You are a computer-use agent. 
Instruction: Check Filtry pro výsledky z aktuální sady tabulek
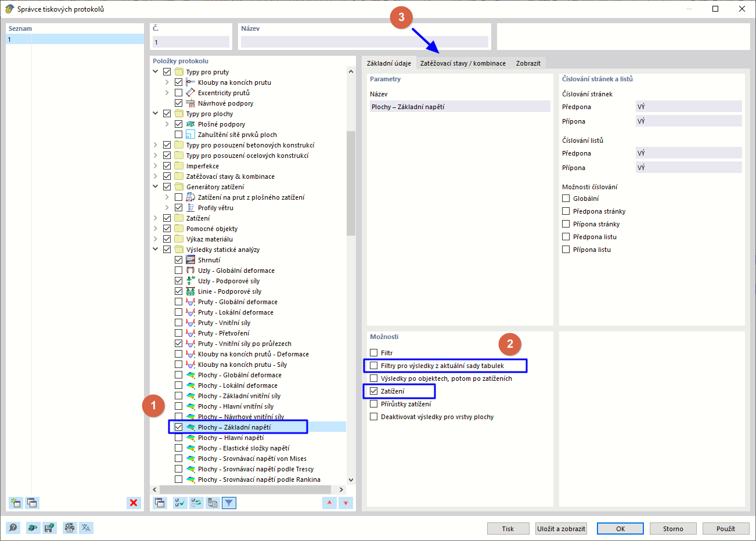(x=374, y=366)
